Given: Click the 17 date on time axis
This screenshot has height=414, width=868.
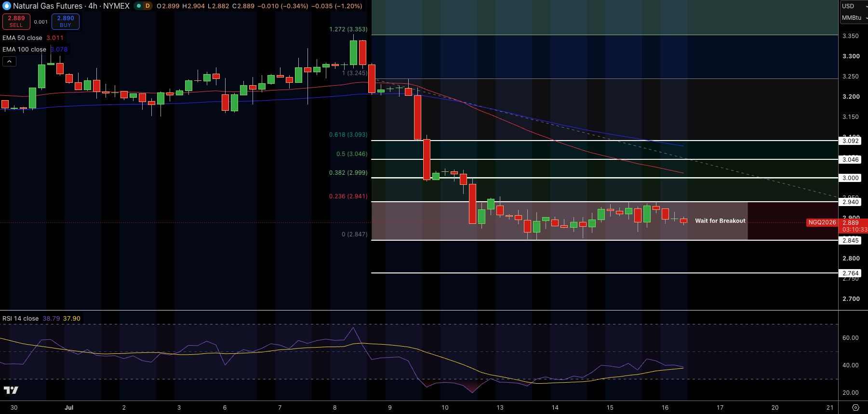Looking at the screenshot, I should pyautogui.click(x=720, y=407).
